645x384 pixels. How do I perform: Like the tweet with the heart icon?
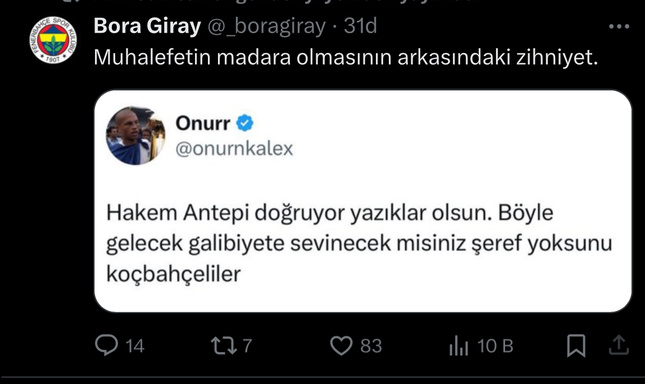pyautogui.click(x=341, y=346)
